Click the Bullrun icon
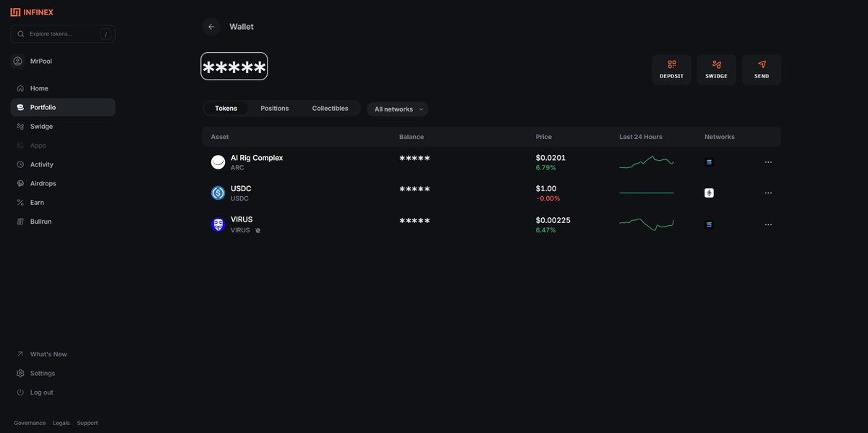This screenshot has height=433, width=868. coord(20,222)
